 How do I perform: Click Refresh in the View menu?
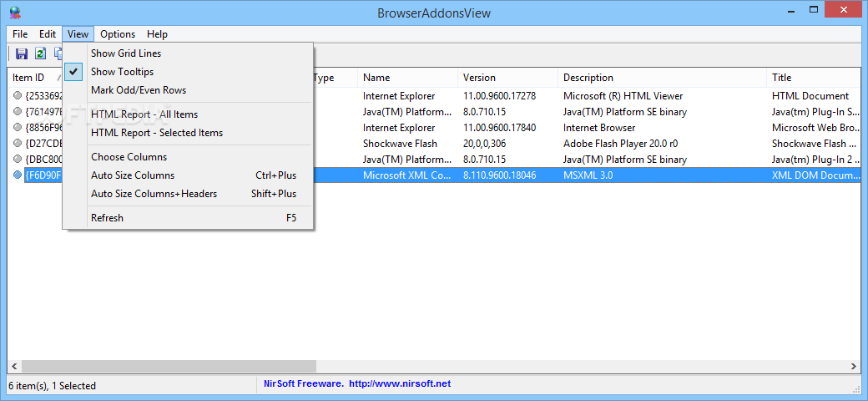(189, 218)
